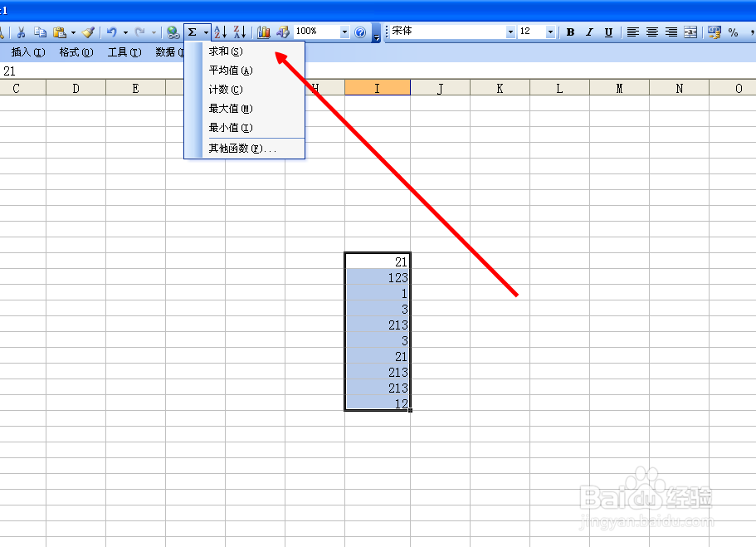
Task: Open the 100% zoom dropdown
Action: [x=344, y=32]
